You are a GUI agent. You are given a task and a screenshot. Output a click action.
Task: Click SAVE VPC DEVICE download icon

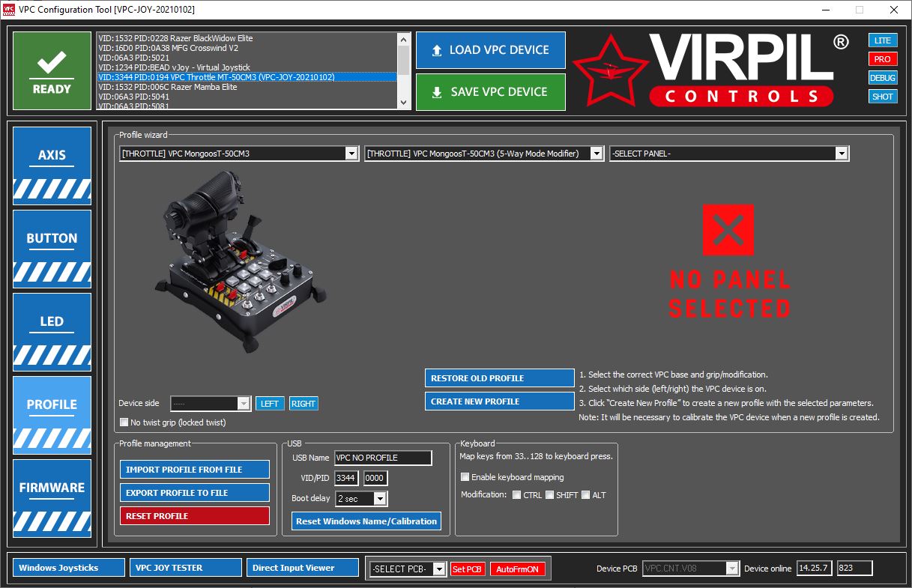(x=438, y=91)
